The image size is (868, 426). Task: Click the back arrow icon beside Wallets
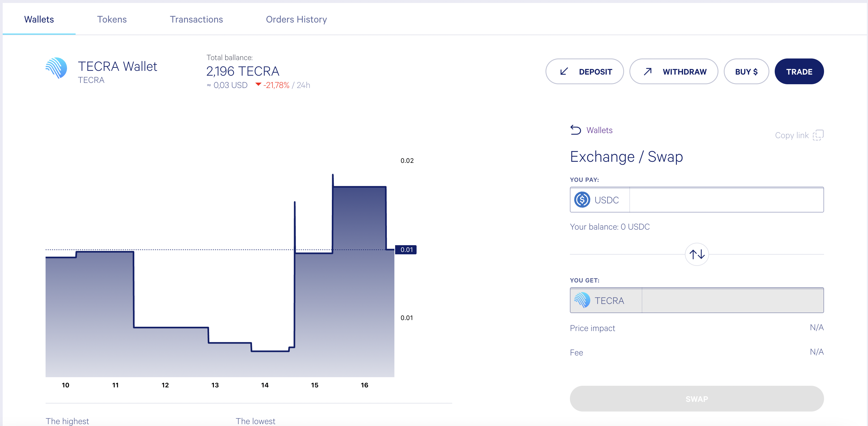(x=576, y=130)
